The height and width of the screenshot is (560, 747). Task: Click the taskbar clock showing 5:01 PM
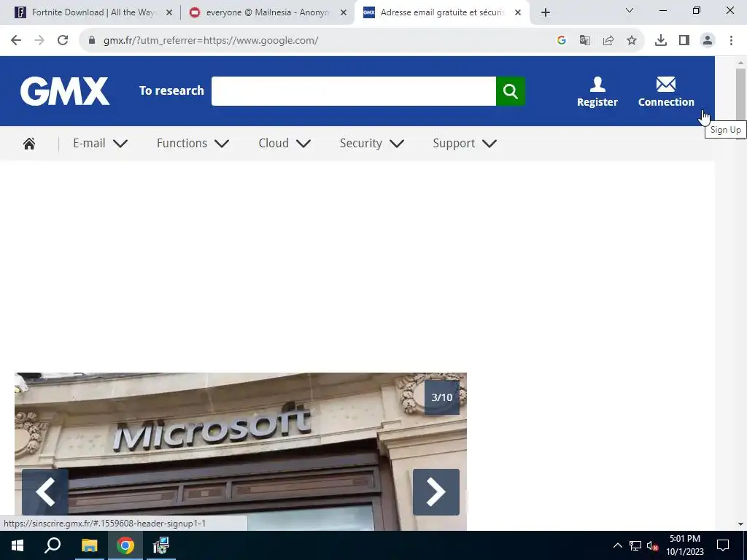pyautogui.click(x=684, y=545)
